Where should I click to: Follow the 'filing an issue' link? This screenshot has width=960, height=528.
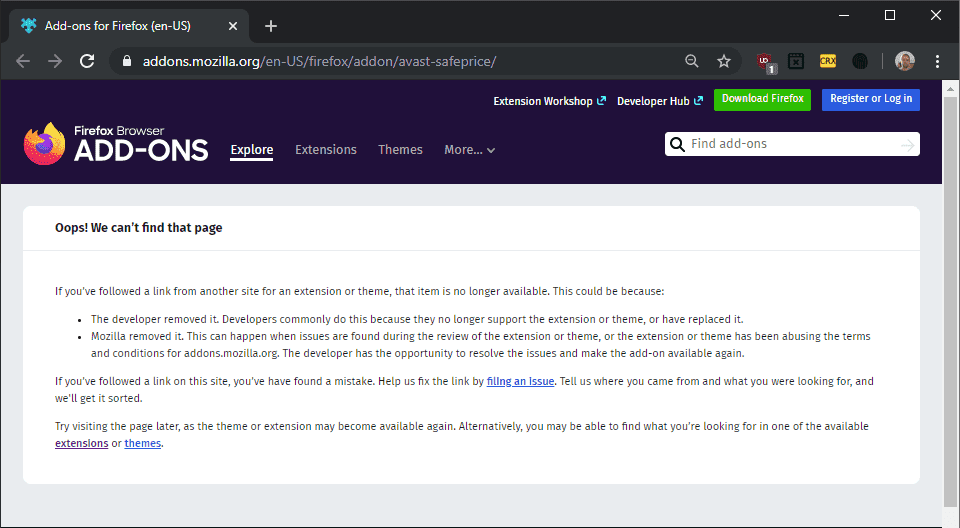click(x=520, y=381)
